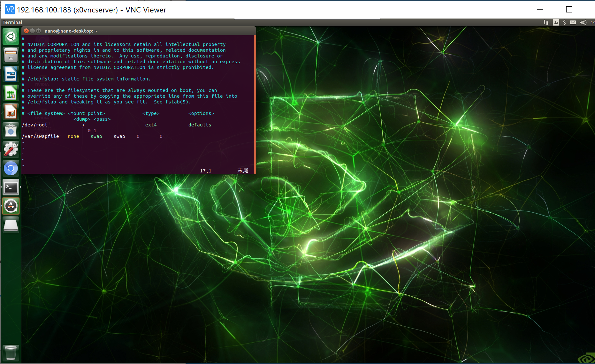Click the NVIDIA logo at desktop corner
The width and height of the screenshot is (595, 364).
coord(587,359)
